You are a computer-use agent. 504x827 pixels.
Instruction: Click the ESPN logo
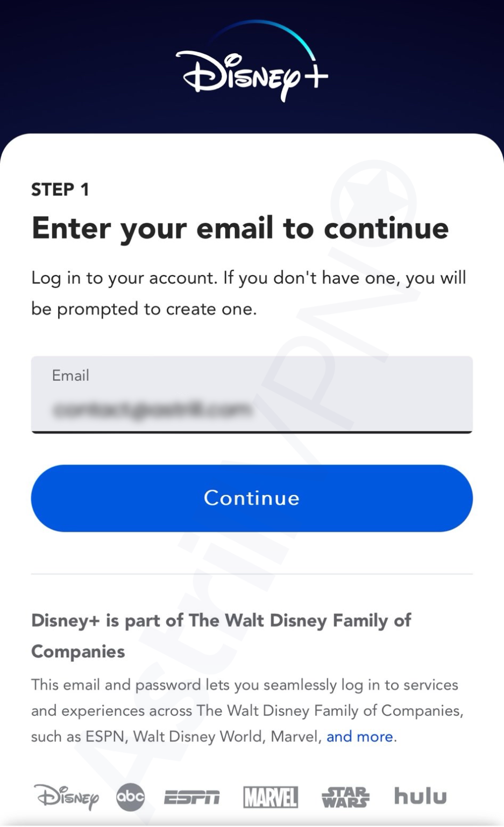(193, 797)
